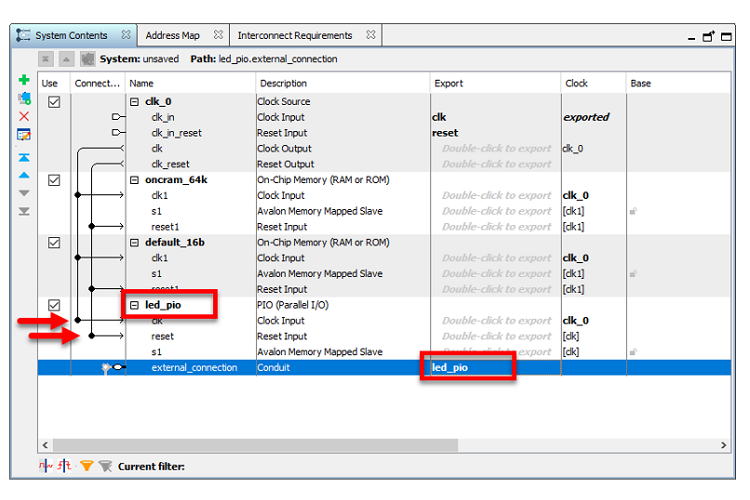Close the System Contents tab
The height and width of the screenshot is (500, 750).
tap(126, 35)
